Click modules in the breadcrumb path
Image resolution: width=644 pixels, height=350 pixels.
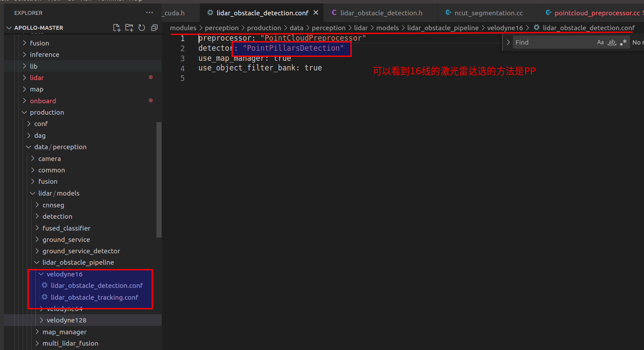183,28
